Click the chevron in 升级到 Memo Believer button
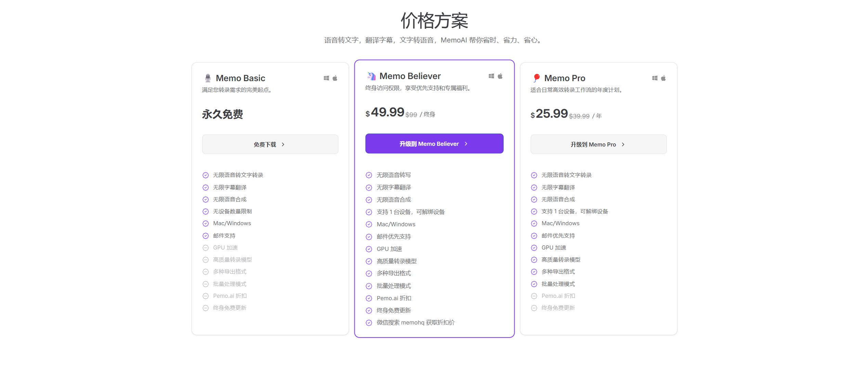 [466, 143]
